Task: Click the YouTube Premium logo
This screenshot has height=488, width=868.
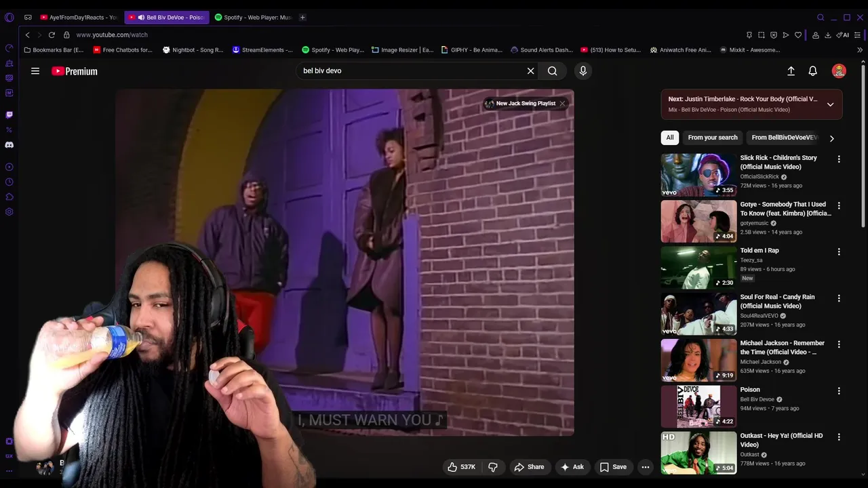Action: (75, 71)
